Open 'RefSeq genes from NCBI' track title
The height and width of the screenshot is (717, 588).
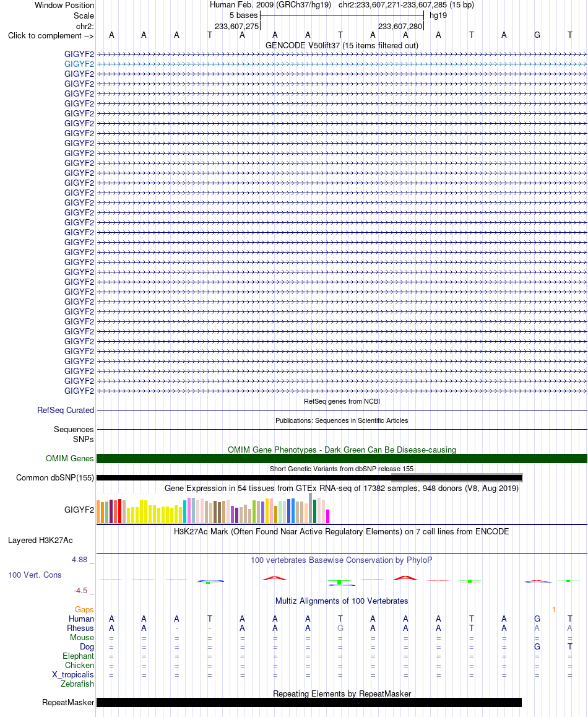coord(342,401)
